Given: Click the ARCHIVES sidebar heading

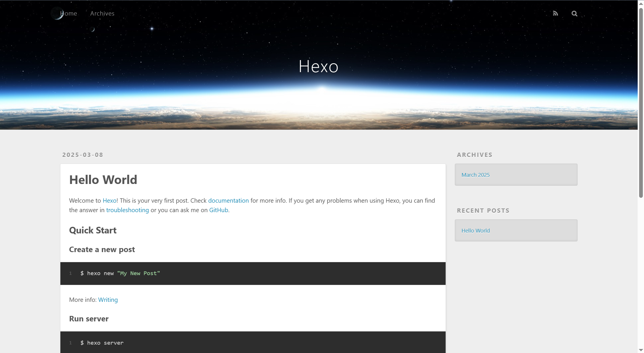Looking at the screenshot, I should click(x=474, y=155).
